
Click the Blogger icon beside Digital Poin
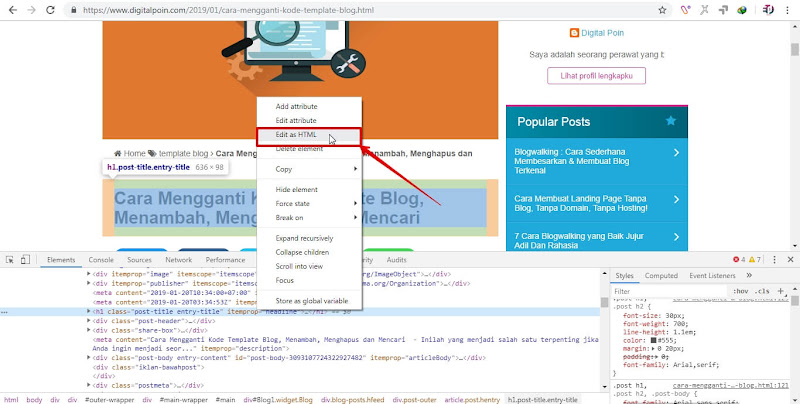(x=574, y=33)
